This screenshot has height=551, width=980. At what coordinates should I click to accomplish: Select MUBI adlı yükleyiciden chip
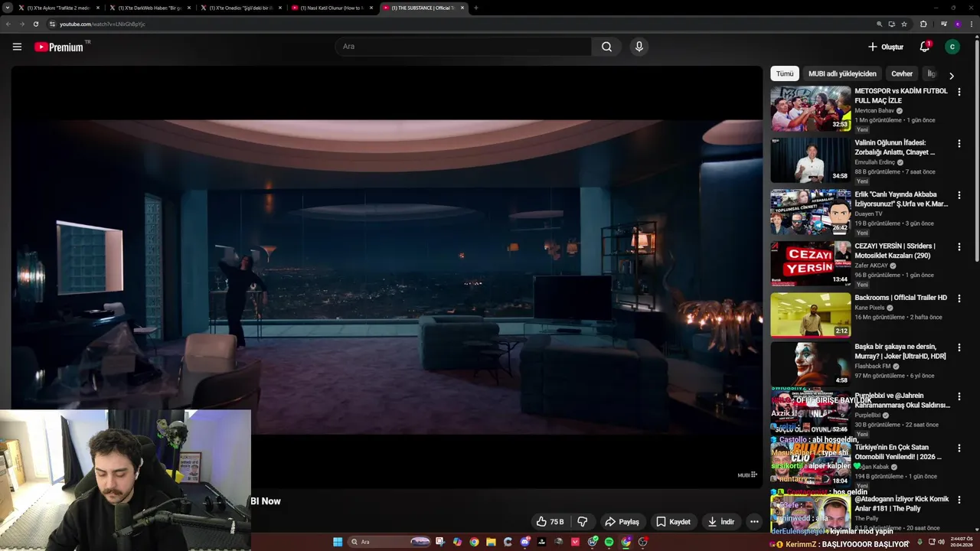842,74
